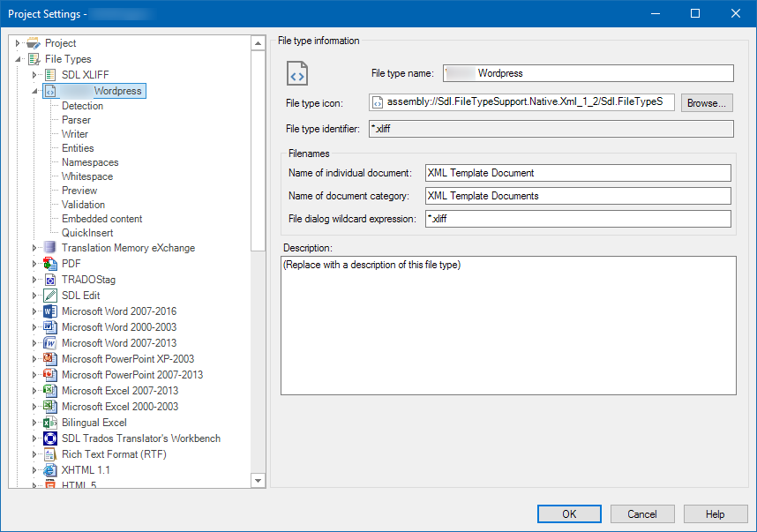The image size is (757, 532).
Task: Open the Embedded content page
Action: 102,219
